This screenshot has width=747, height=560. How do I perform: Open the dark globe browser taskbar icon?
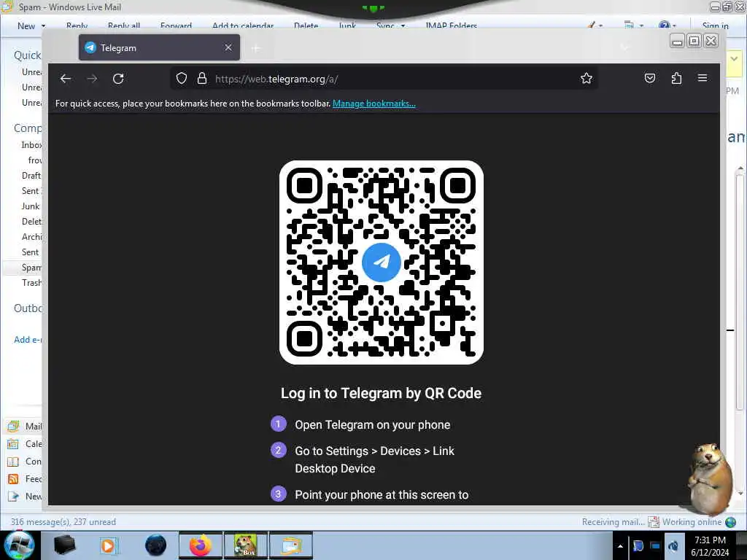[156, 545]
